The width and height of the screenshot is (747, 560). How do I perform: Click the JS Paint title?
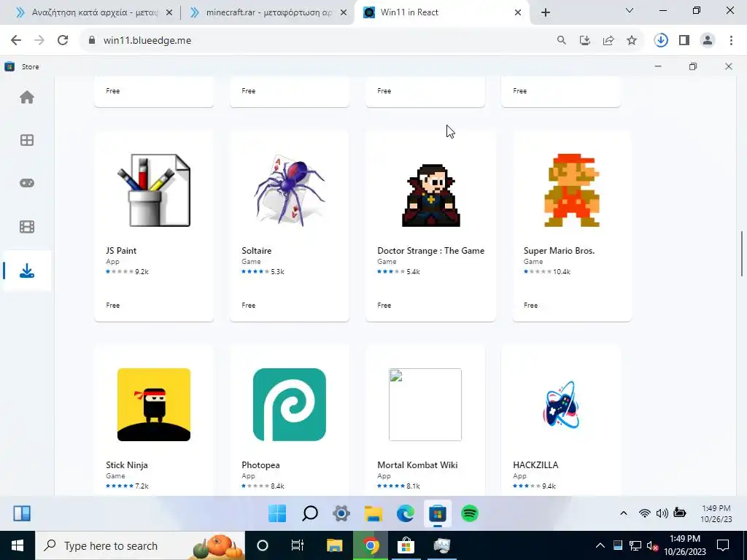pyautogui.click(x=121, y=251)
